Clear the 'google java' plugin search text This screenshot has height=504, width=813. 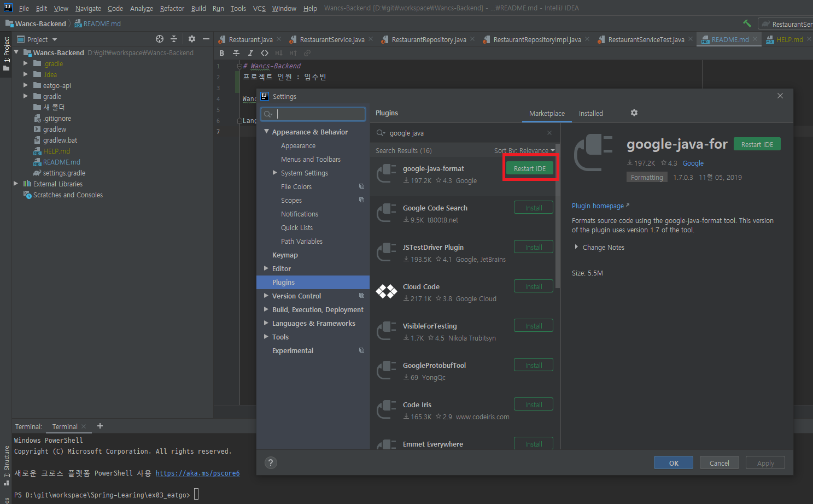(549, 133)
